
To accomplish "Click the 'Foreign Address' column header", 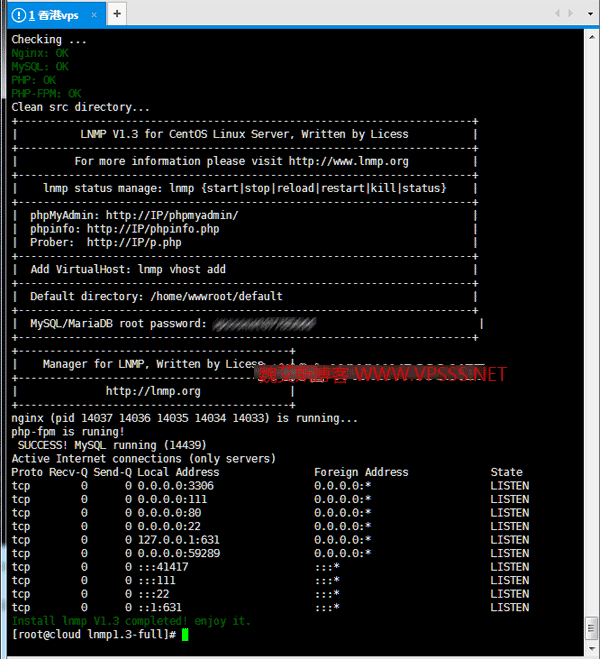I will click(x=361, y=472).
